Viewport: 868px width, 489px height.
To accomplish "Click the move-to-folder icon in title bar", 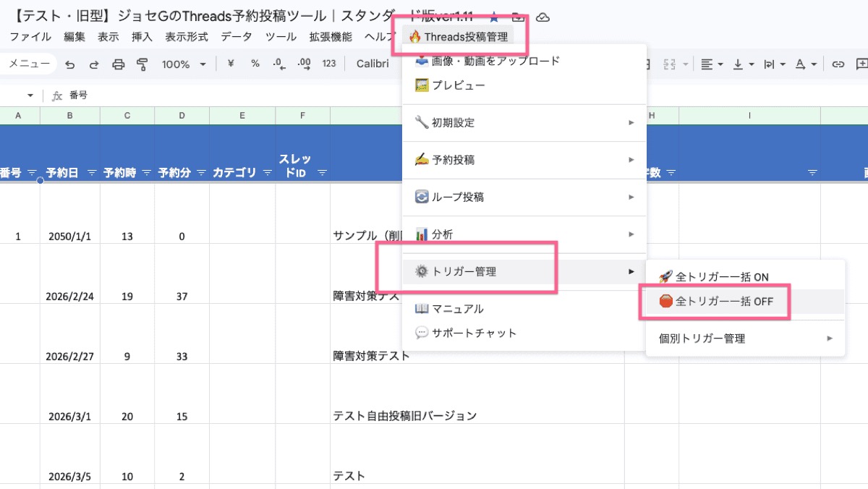I will tap(518, 17).
